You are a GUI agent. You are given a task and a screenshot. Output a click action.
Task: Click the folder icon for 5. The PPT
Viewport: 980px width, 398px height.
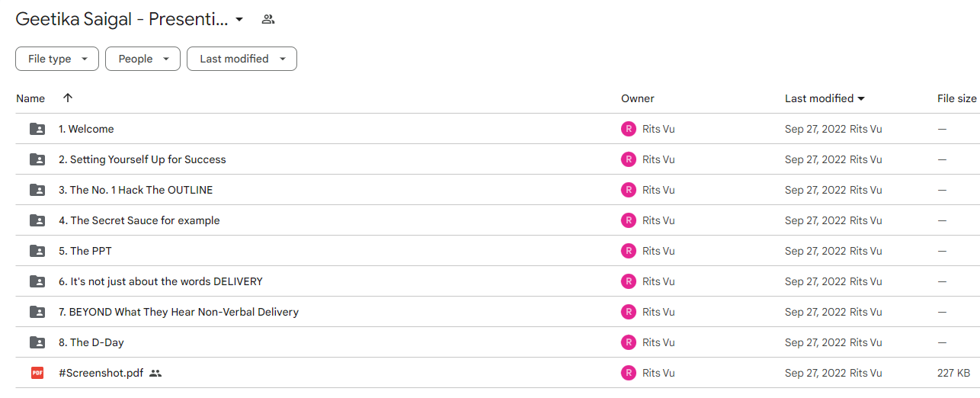(x=37, y=251)
